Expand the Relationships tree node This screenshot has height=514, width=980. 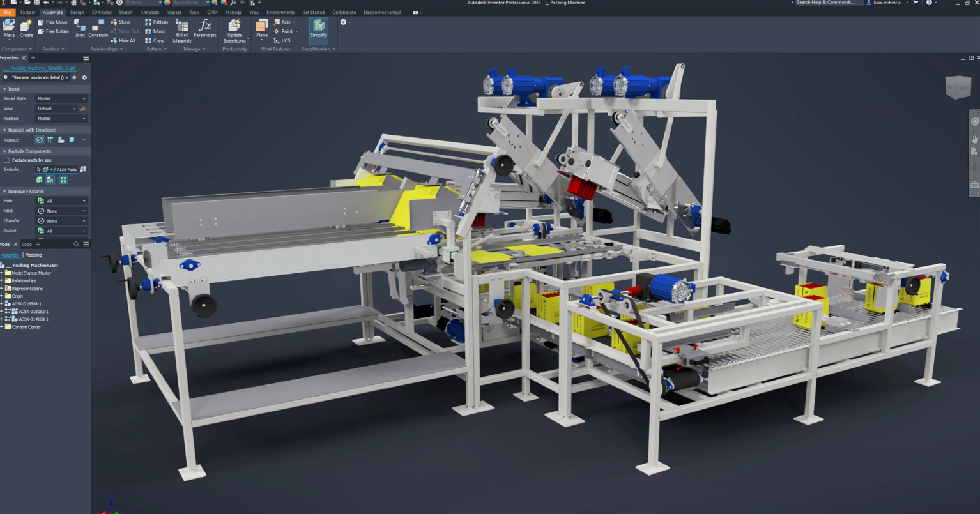click(3, 281)
